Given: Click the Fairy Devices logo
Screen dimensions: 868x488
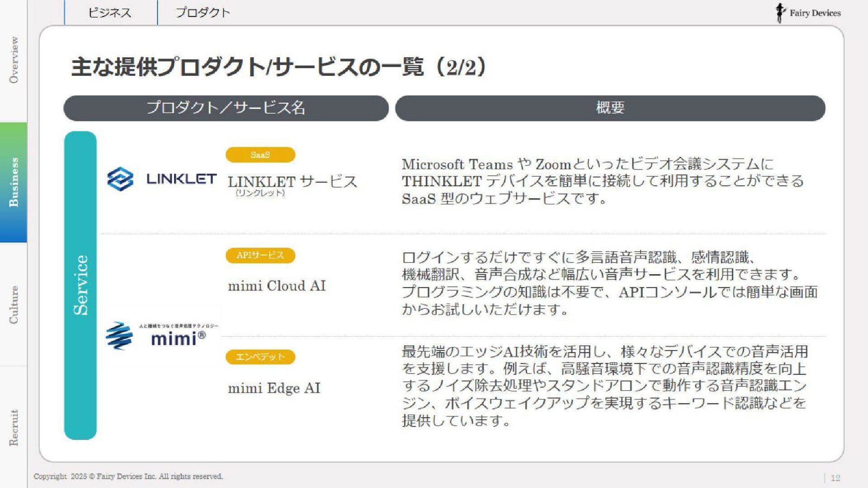Looking at the screenshot, I should click(x=808, y=13).
